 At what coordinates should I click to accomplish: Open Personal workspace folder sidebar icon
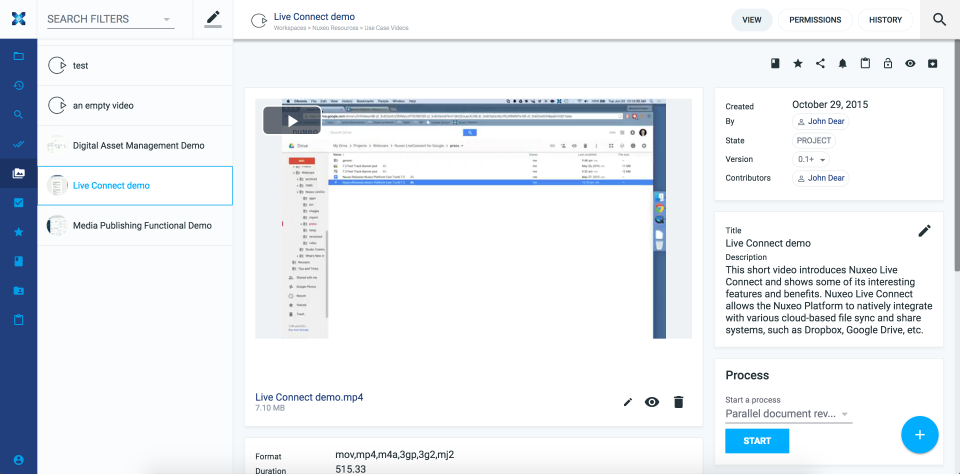click(18, 290)
